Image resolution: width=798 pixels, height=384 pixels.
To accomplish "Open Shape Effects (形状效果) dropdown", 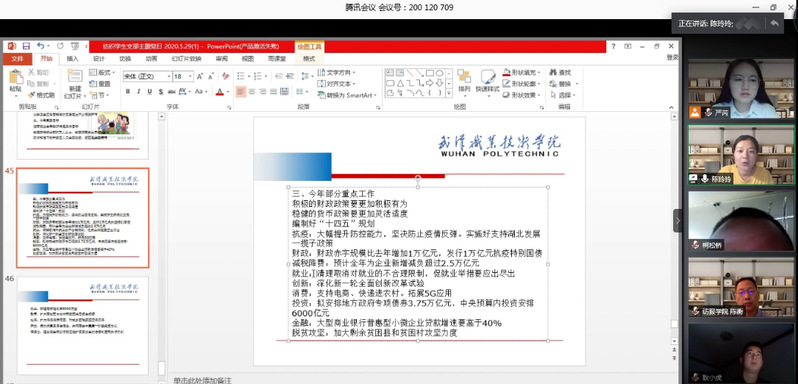I will click(521, 95).
